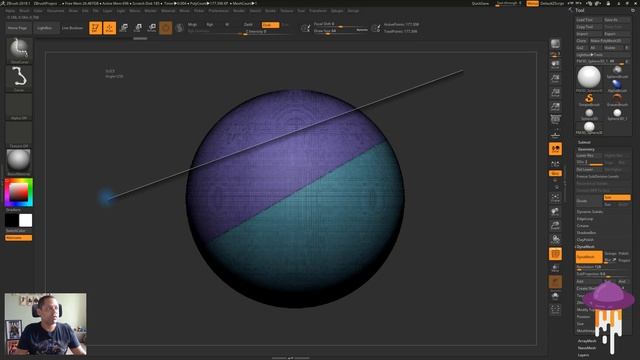Click the Load Tool button
This screenshot has height=360, width=640.
tap(589, 20)
